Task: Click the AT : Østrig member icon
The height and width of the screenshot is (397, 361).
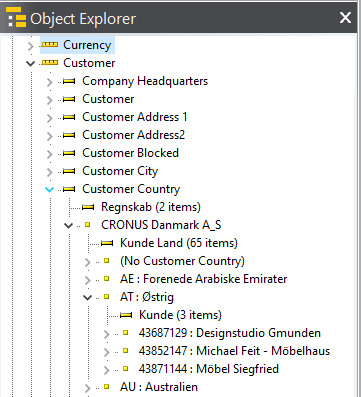Action: (x=107, y=297)
